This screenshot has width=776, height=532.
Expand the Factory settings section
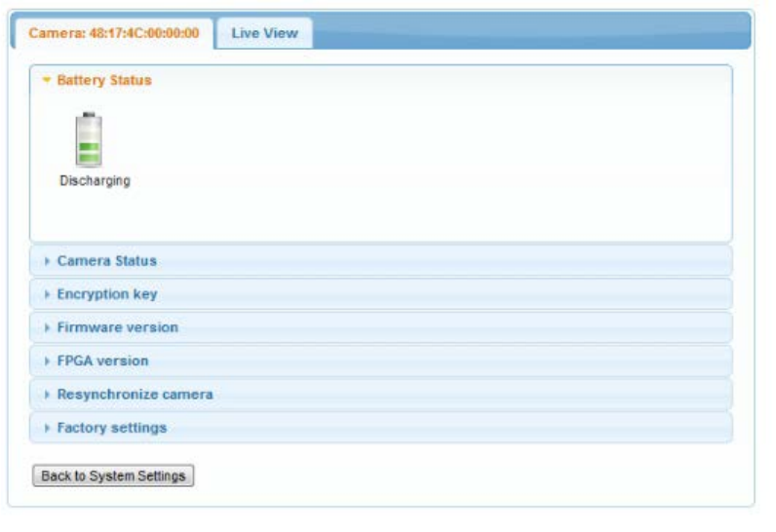pos(380,428)
